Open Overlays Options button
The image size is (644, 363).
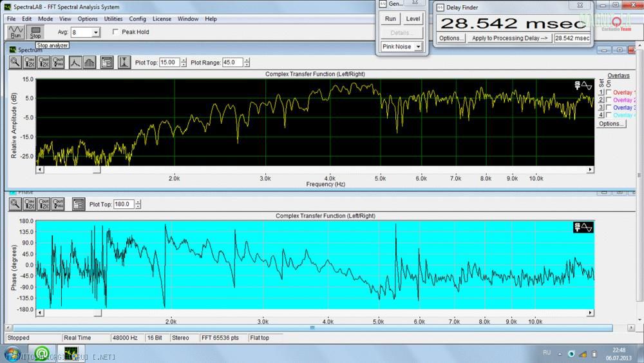[x=611, y=123]
